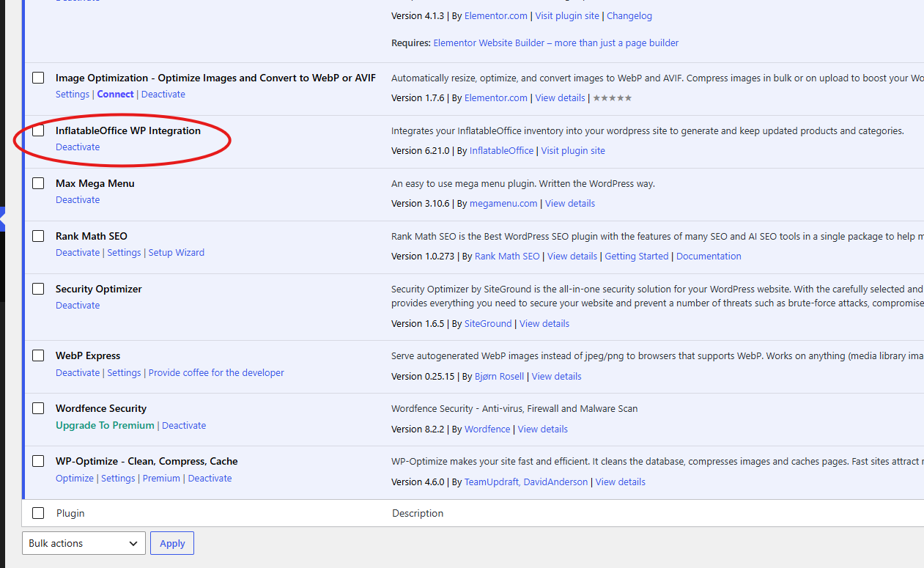Screen dimensions: 924x568
Task: Open megamenu.com author link
Action: tap(503, 203)
